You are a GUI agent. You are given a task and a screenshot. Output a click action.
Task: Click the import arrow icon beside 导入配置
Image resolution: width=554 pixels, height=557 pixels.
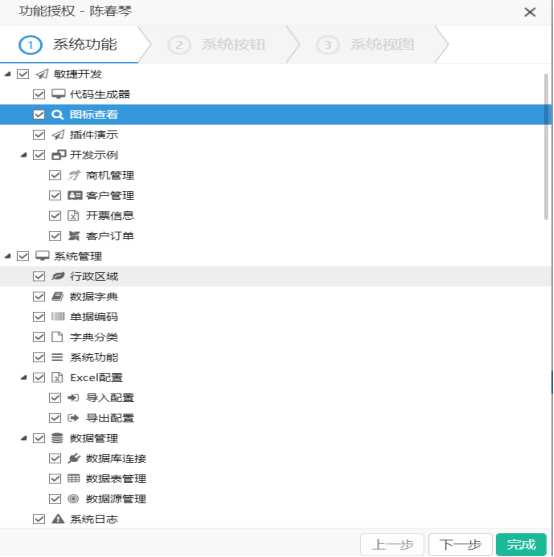click(x=73, y=398)
